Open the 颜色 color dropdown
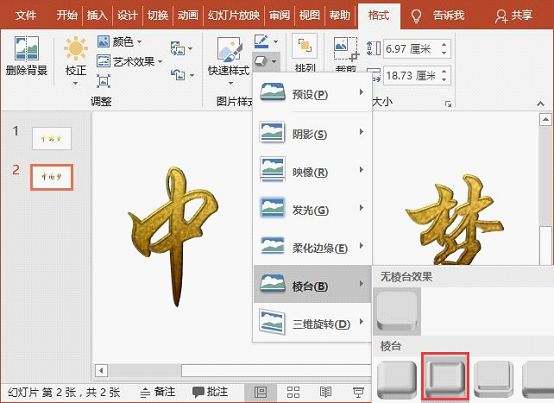Screen dimensions: 554x403 119,42
